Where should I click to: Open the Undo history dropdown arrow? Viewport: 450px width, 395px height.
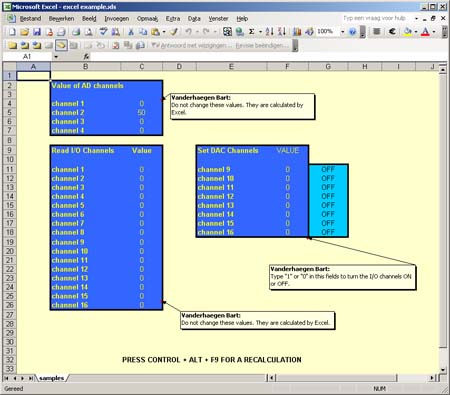pyautogui.click(x=197, y=32)
